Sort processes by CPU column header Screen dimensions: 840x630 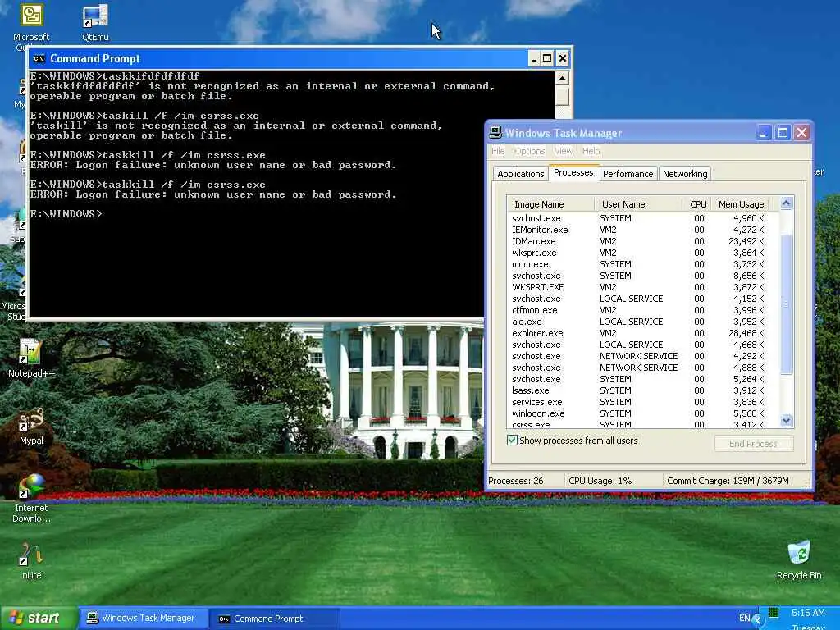[x=698, y=204]
